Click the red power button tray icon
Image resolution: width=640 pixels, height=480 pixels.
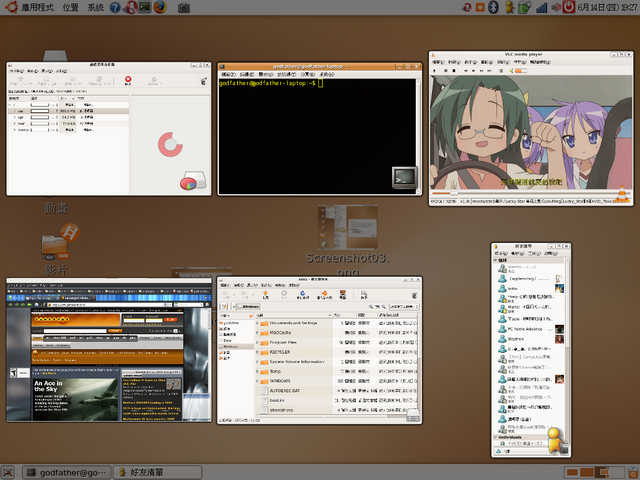point(569,7)
